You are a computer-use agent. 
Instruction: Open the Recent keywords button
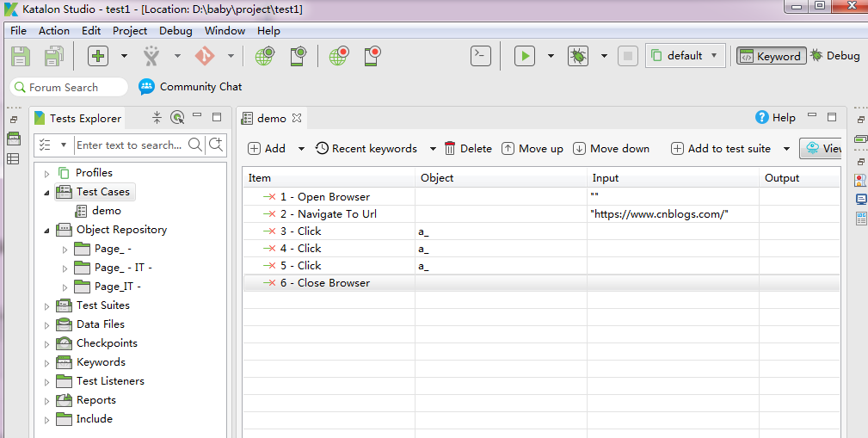coord(366,148)
